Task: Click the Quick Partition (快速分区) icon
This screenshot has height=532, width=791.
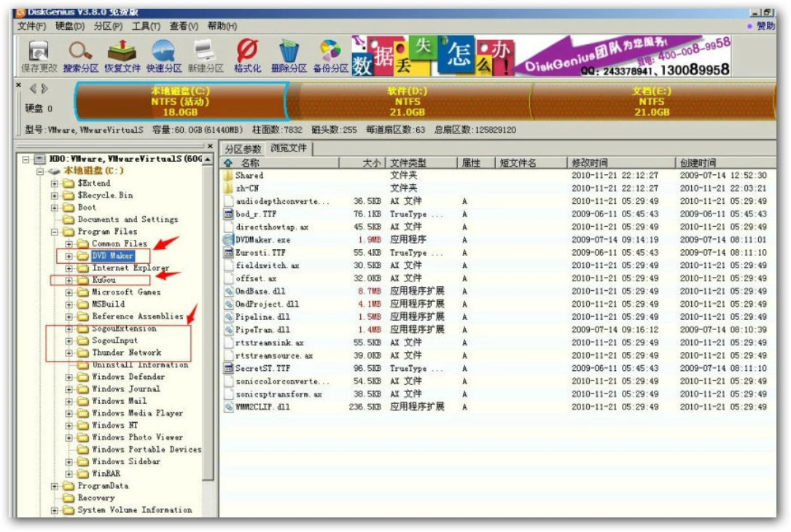Action: pos(164,56)
